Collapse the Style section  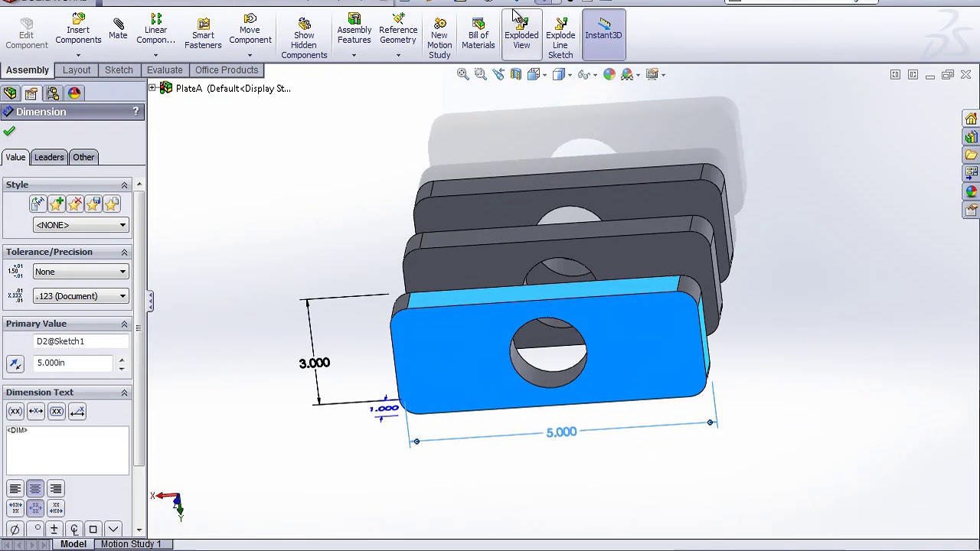[124, 185]
